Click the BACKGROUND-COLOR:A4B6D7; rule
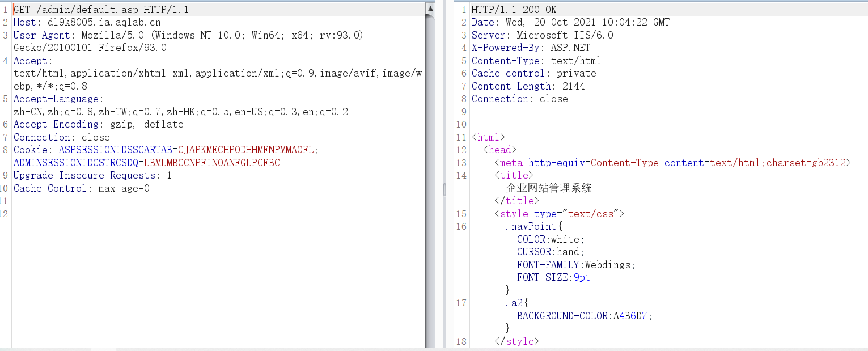Image resolution: width=868 pixels, height=351 pixels. 585,316
